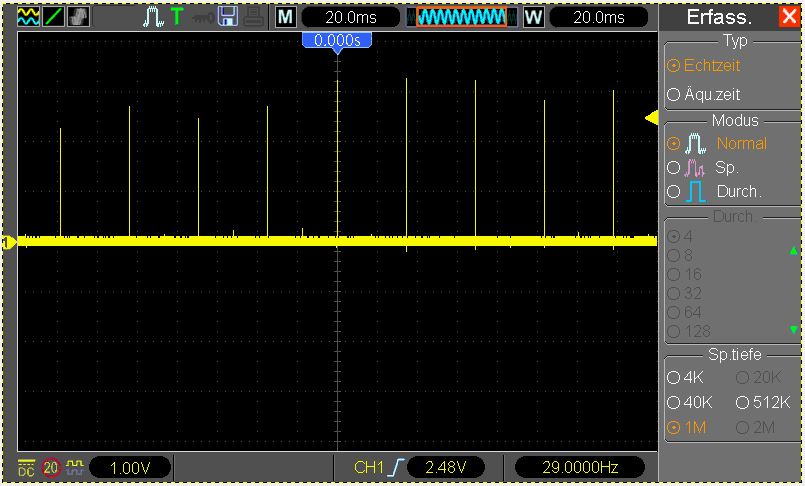Screen dimensions: 805x486
Task: Select 32 averages option
Action: pos(684,294)
